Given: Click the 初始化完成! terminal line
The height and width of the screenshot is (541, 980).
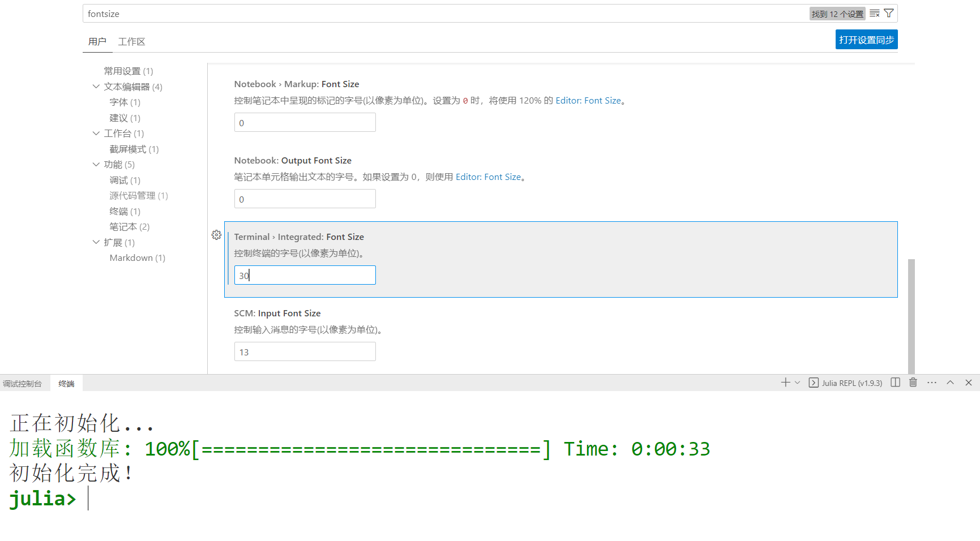Looking at the screenshot, I should point(71,473).
